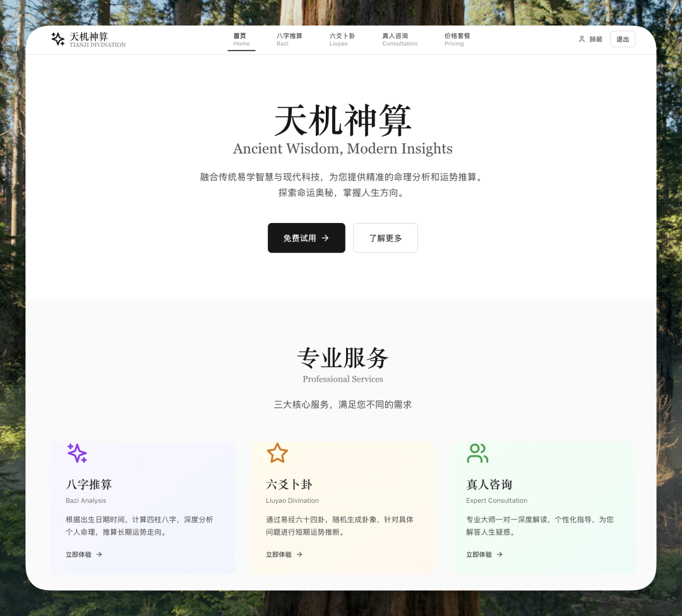
Task: Click the green people Expert Consultation icon
Action: pyautogui.click(x=477, y=453)
